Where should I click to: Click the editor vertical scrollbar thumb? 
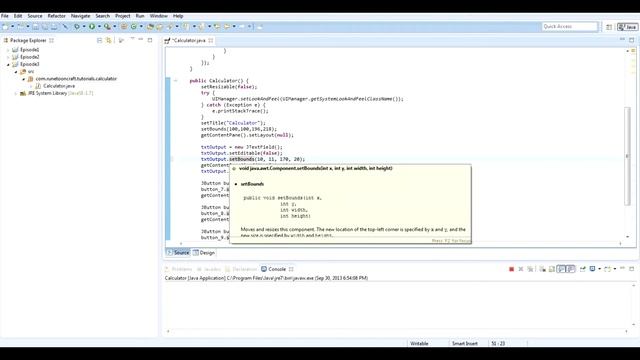627,156
